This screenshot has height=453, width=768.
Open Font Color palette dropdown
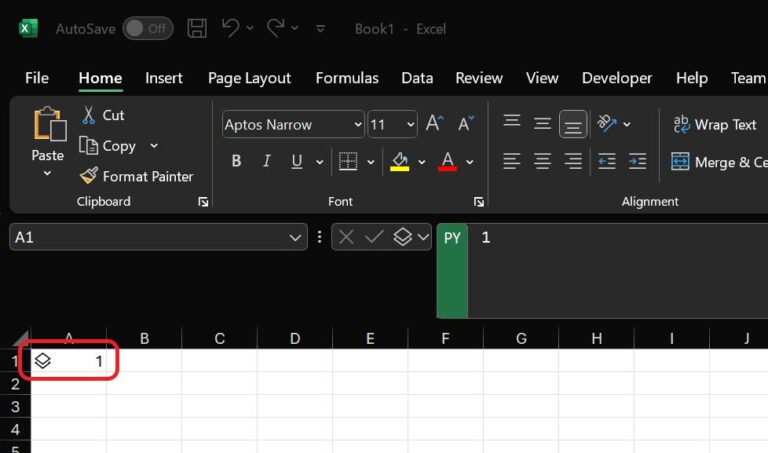pyautogui.click(x=469, y=162)
